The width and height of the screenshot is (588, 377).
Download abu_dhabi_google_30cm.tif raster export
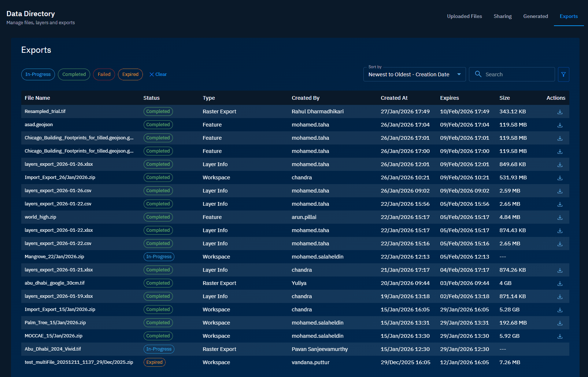point(559,283)
